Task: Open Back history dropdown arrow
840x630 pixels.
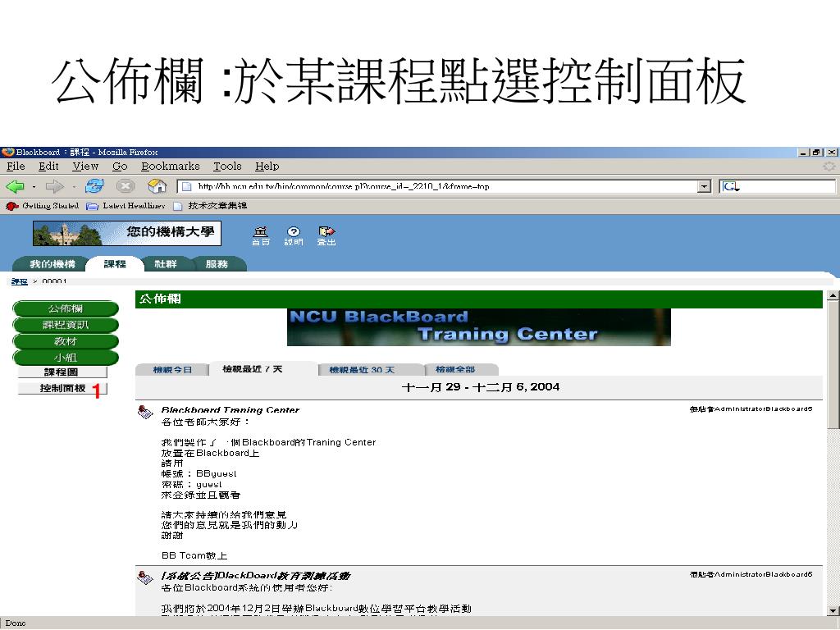Action: click(x=34, y=187)
